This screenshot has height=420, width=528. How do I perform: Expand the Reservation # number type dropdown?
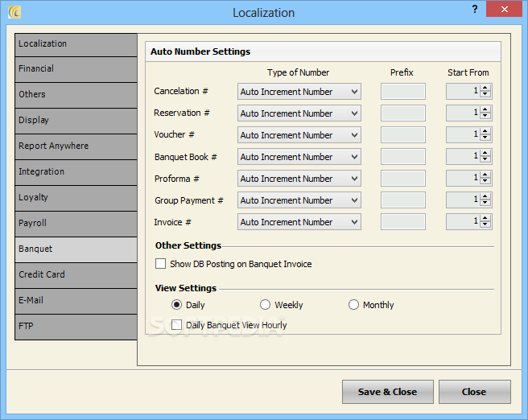(x=299, y=113)
